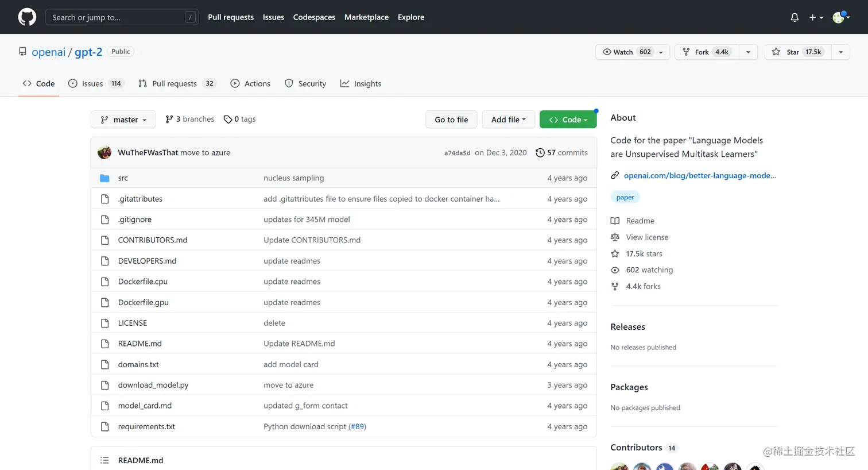Switch to the Security tab
This screenshot has width=868, height=470.
(305, 84)
